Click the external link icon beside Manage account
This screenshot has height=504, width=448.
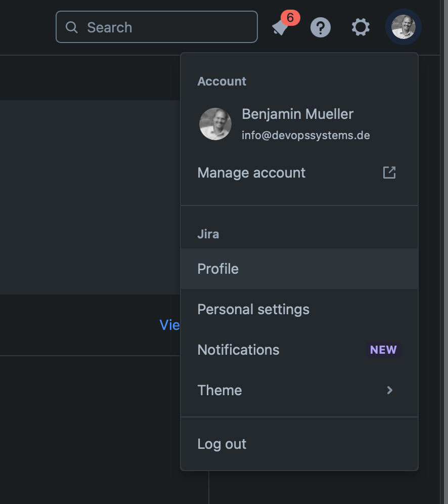pos(389,173)
